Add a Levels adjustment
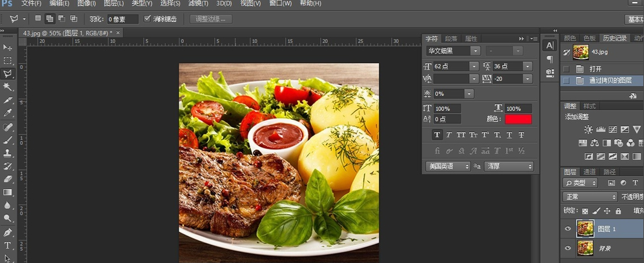Screen dimensions: 644x263 click(x=601, y=130)
